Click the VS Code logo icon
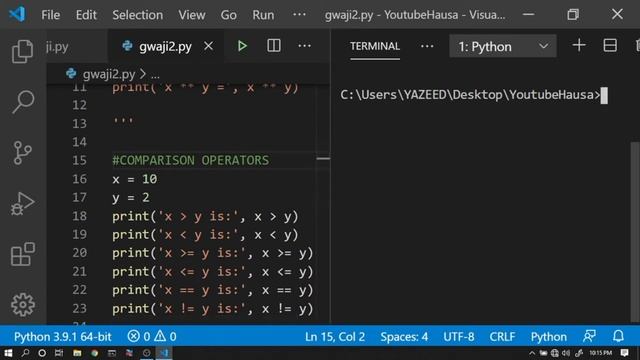Image resolution: width=640 pixels, height=360 pixels. (17, 15)
